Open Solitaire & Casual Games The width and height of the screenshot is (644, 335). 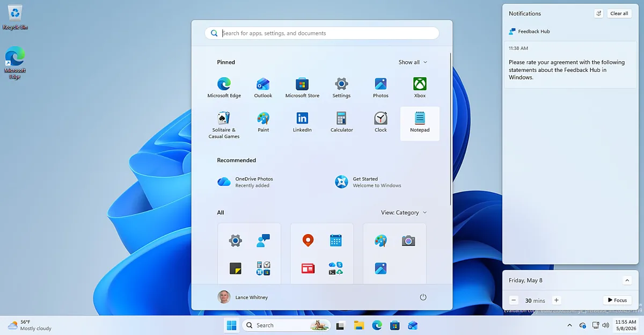point(224,125)
